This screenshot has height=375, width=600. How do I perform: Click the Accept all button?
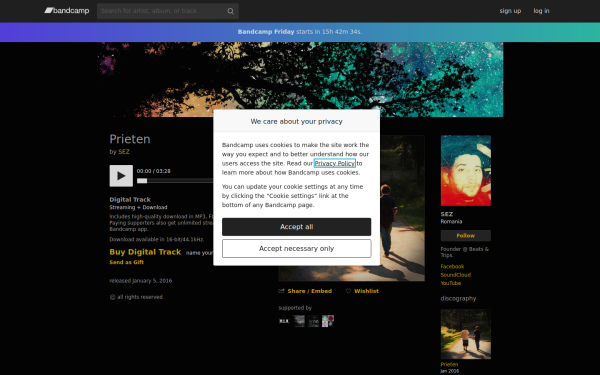(x=297, y=227)
